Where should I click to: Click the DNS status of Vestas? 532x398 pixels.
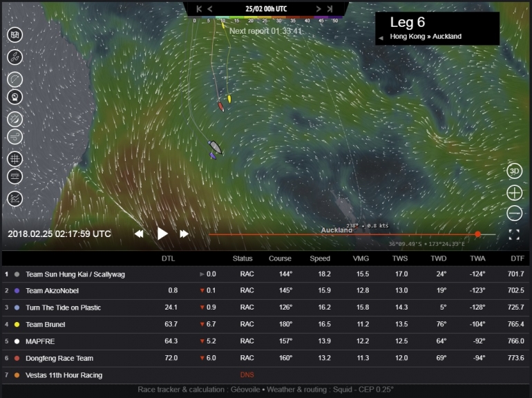coord(247,375)
